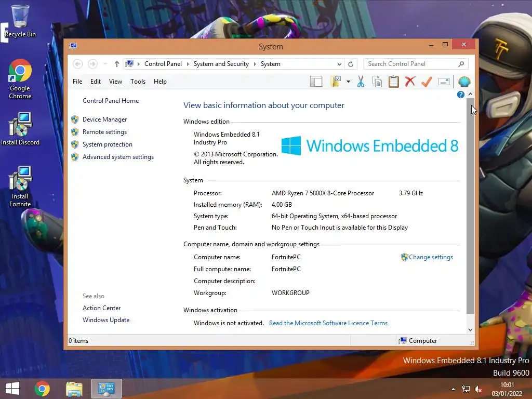
Task: Select Install Fortnite desktop icon
Action: coord(20,187)
